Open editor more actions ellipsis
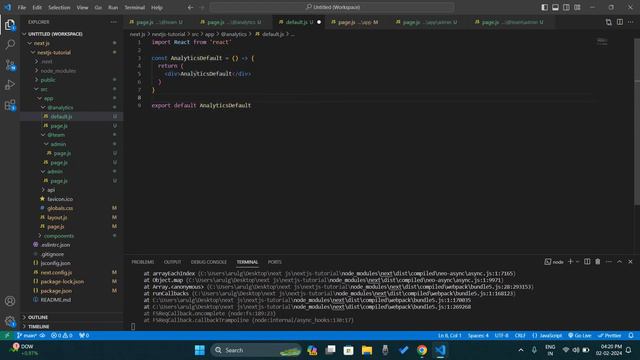The height and width of the screenshot is (360, 640). coord(631,22)
